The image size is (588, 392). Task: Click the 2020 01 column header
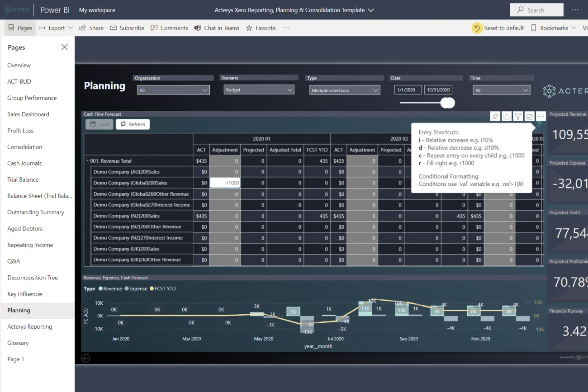click(x=261, y=139)
